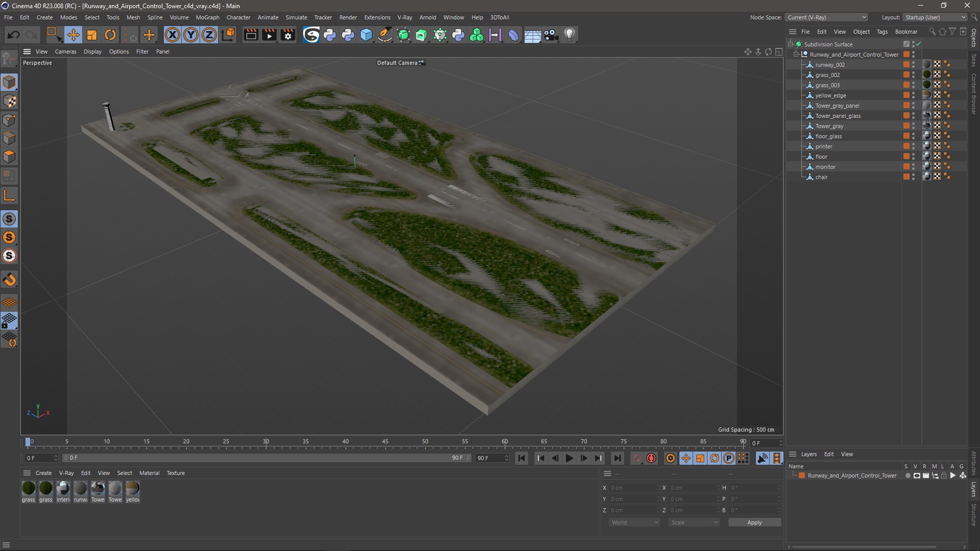Open the material manager hamburger menu

[27, 473]
